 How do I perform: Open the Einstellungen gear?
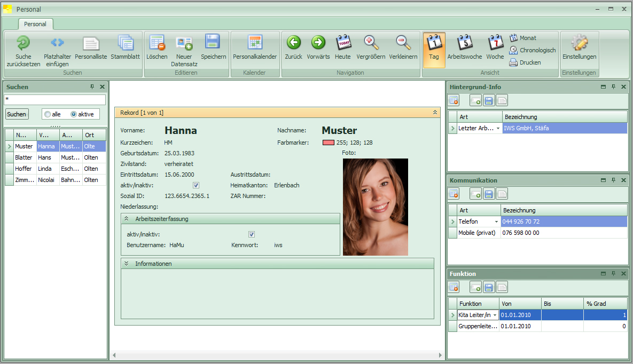click(579, 44)
